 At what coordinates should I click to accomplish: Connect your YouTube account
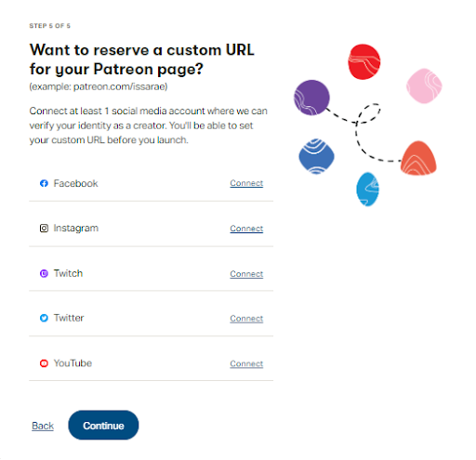point(246,363)
